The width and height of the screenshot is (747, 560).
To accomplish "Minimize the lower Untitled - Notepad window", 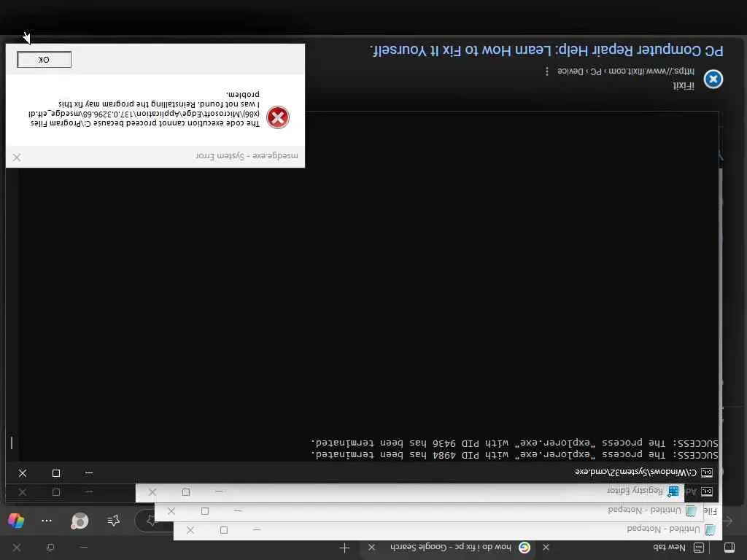I will pyautogui.click(x=257, y=529).
